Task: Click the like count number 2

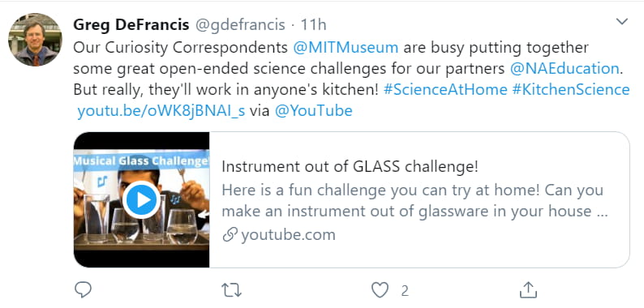Action: click(405, 291)
